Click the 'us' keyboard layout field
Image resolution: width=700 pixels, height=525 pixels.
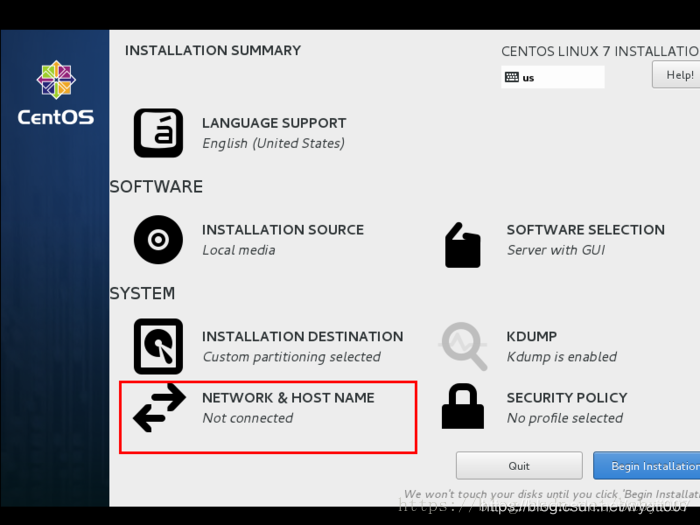(553, 77)
